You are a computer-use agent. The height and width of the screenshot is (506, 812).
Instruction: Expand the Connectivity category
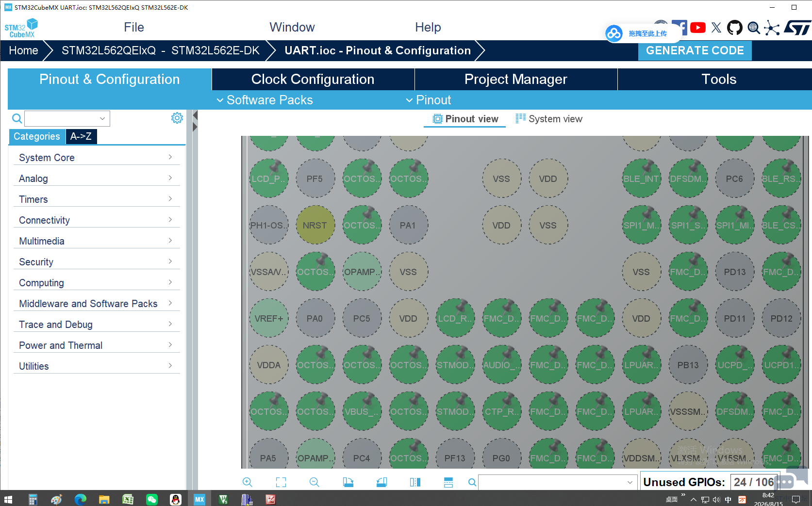click(97, 220)
